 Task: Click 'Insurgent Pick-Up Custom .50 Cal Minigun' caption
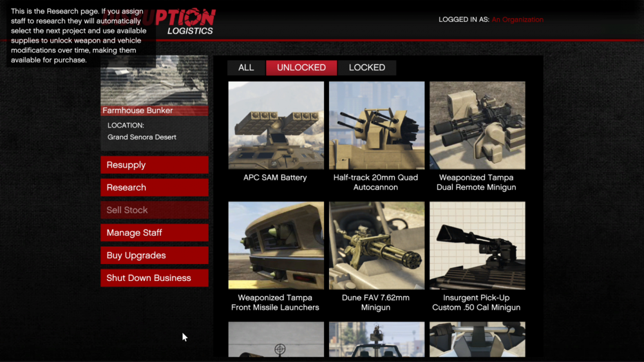[x=477, y=303]
